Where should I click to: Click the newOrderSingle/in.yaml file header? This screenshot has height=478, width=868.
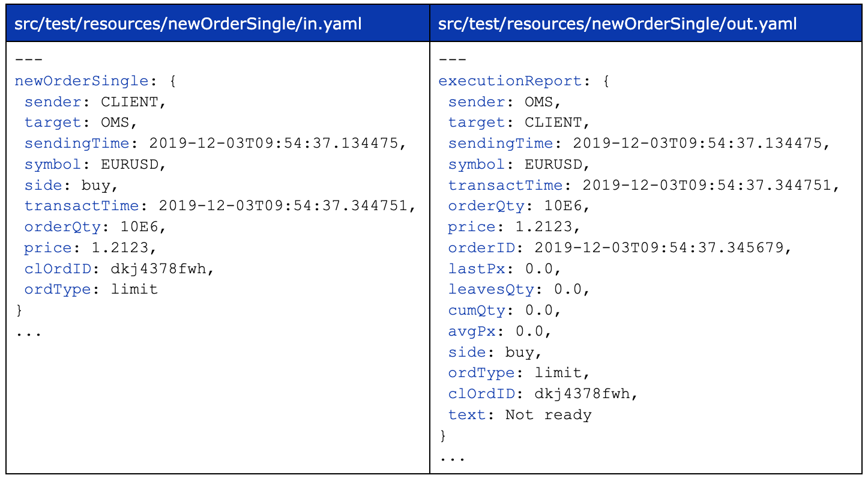(x=188, y=24)
